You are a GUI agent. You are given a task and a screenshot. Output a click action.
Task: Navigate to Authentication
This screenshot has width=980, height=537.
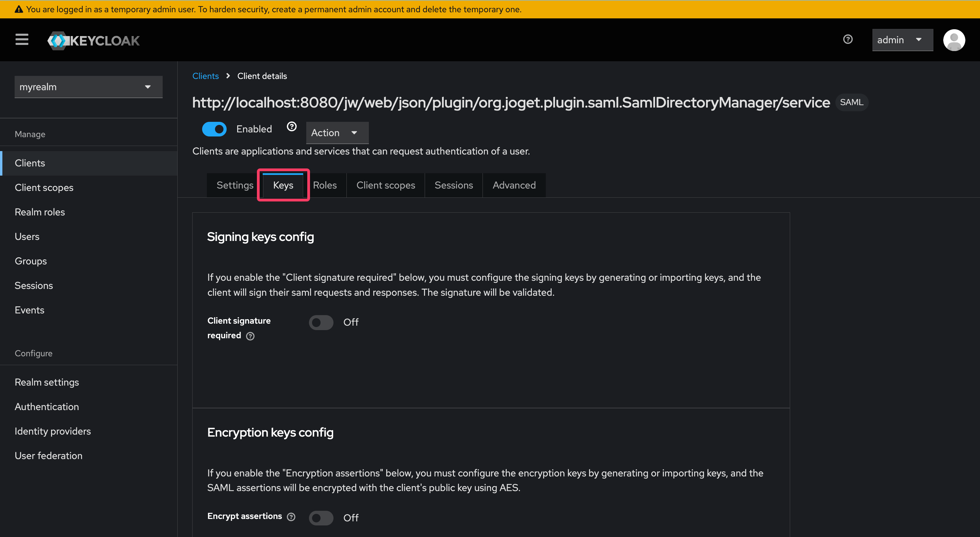88,407
